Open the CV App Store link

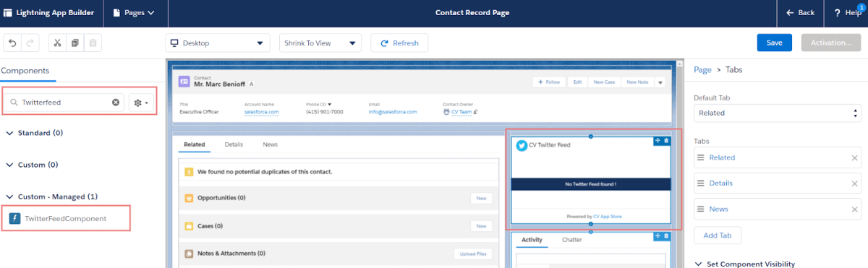coord(607,217)
